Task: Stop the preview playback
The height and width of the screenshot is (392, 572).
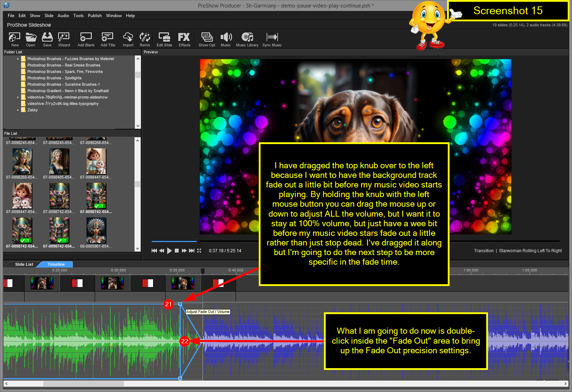Action: [177, 251]
